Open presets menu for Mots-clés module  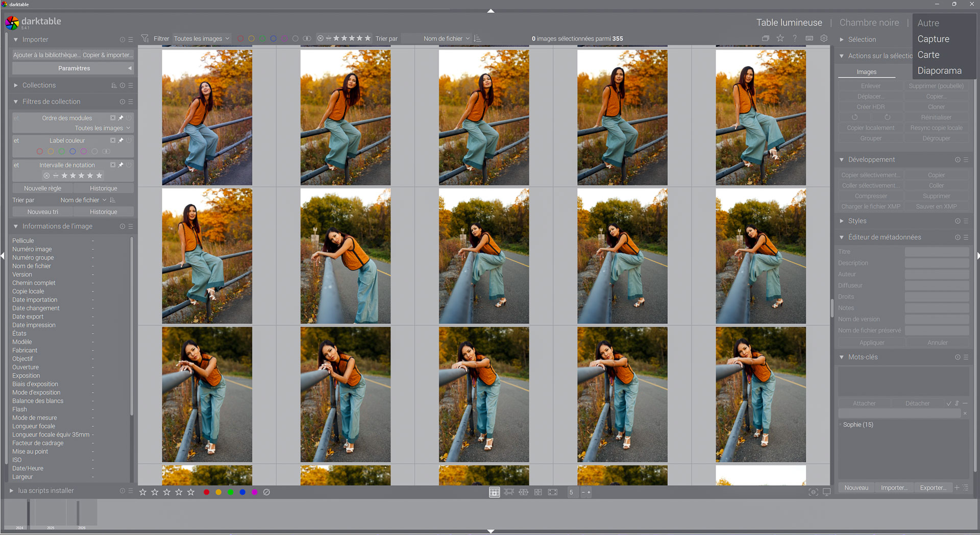[x=966, y=357]
